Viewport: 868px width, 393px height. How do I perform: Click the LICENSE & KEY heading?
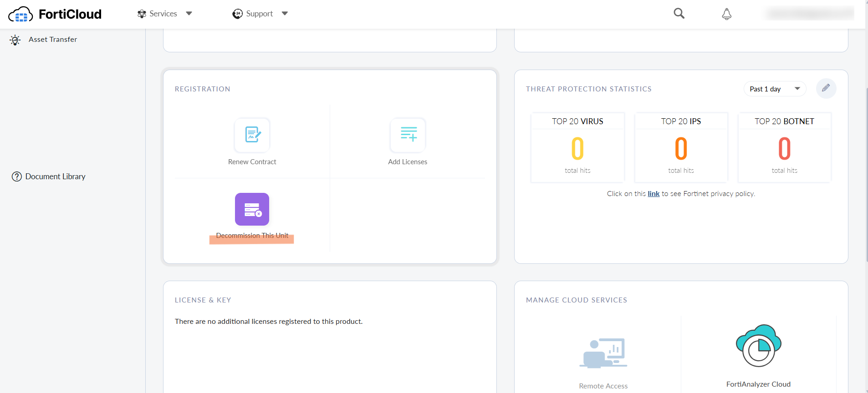[203, 300]
